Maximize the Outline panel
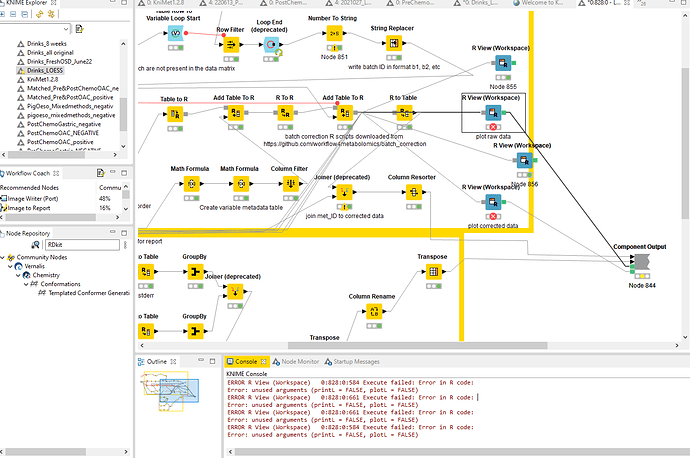This screenshot has width=690, height=458. point(213,361)
